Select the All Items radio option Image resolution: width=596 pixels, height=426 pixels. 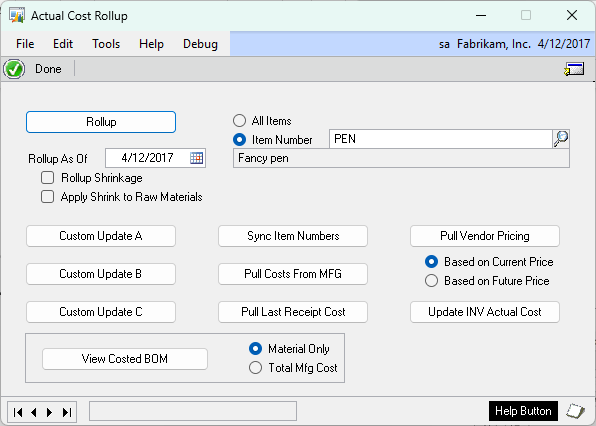pyautogui.click(x=239, y=120)
